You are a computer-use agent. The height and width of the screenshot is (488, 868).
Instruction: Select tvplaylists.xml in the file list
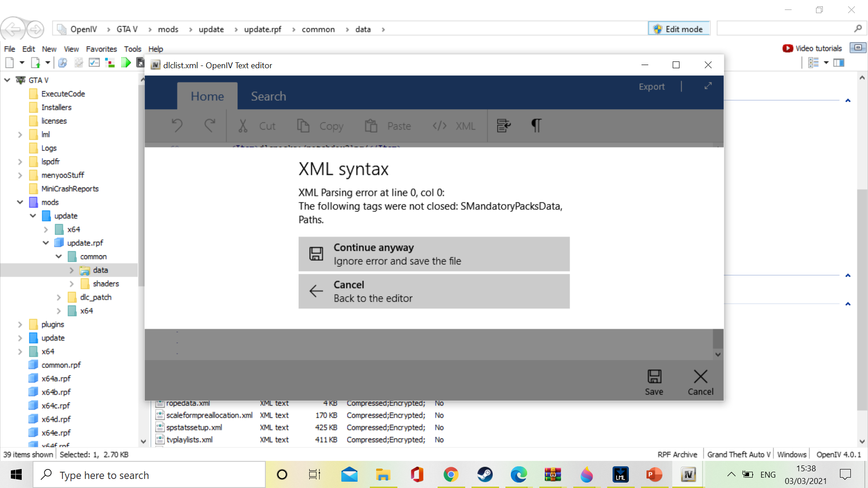click(189, 440)
